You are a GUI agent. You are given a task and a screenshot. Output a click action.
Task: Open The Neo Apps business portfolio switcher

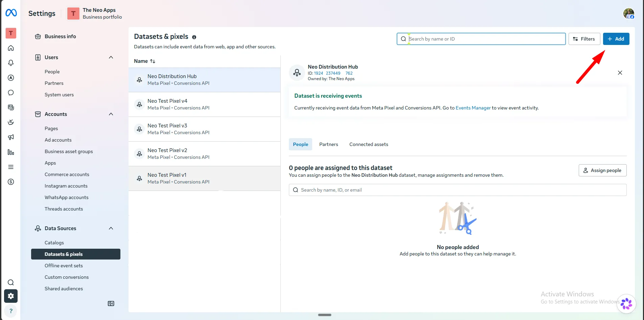[x=94, y=14]
